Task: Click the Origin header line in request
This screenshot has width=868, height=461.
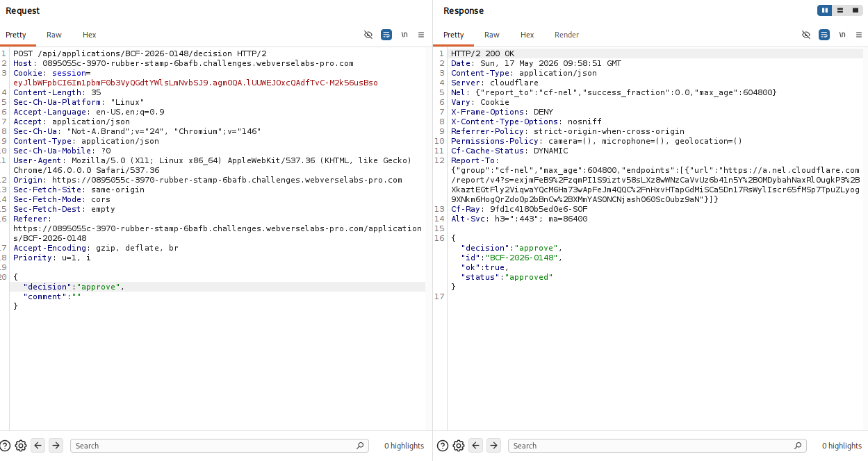Action: 208,180
